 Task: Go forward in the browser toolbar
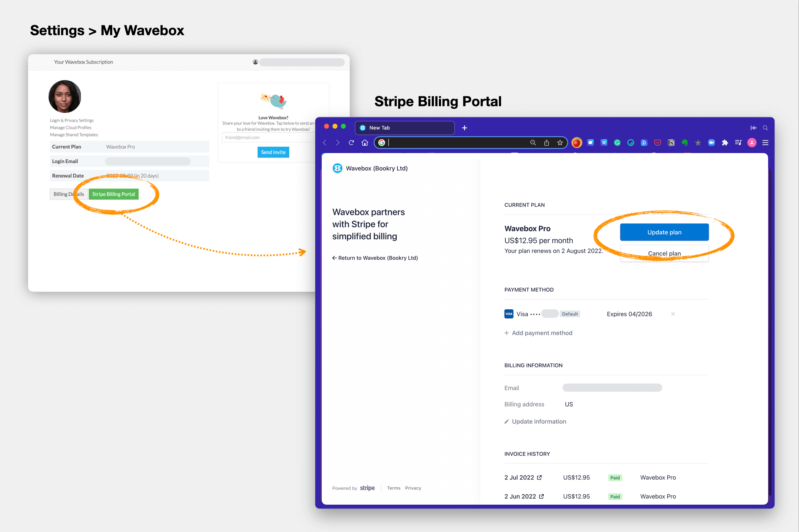point(338,143)
